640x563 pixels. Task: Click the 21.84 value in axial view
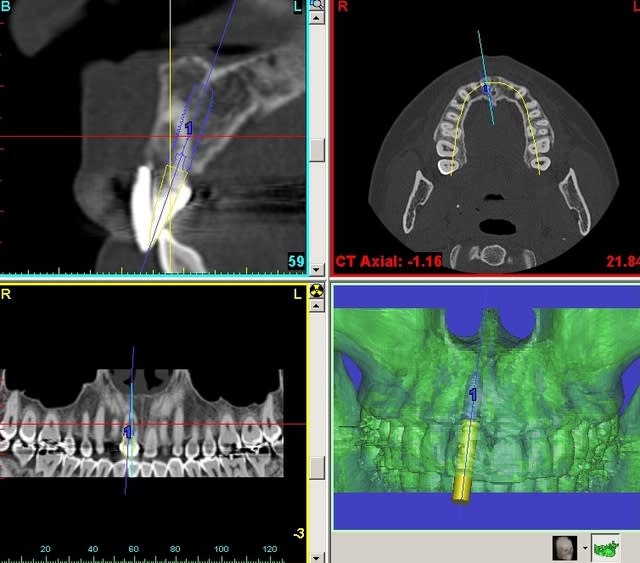tap(622, 261)
